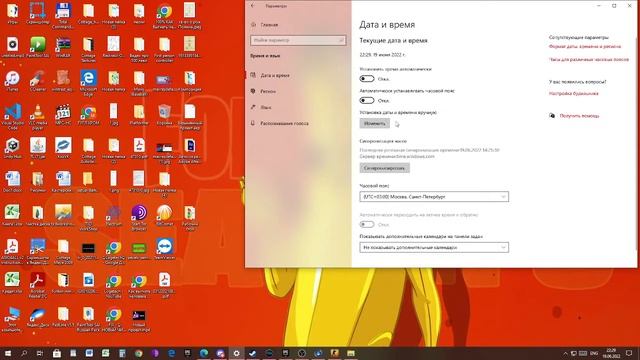The image size is (640, 360).
Task: Select the Acrobat Reader DC desktop icon
Action: [x=38, y=285]
